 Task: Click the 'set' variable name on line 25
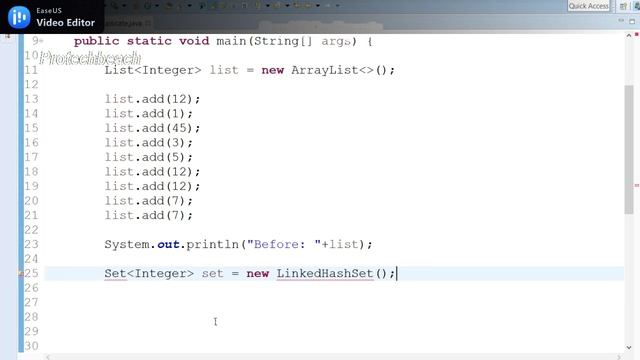(x=213, y=273)
